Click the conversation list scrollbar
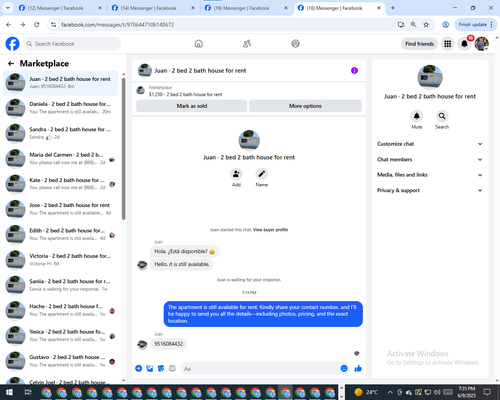This screenshot has height=400, width=500. pyautogui.click(x=124, y=148)
